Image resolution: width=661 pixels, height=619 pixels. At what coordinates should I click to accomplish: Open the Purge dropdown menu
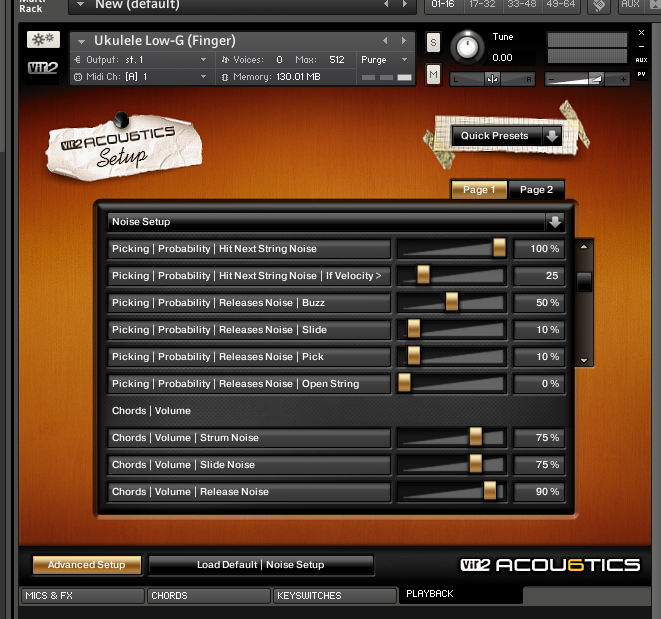tap(405, 60)
